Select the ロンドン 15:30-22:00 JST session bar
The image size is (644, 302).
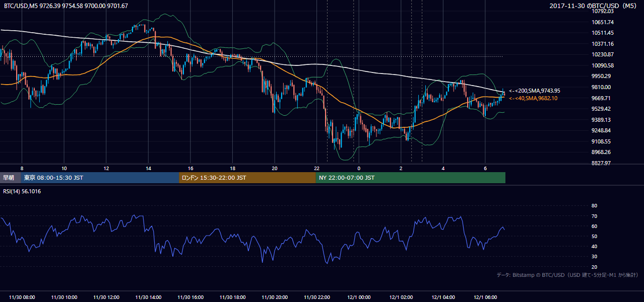pyautogui.click(x=247, y=178)
